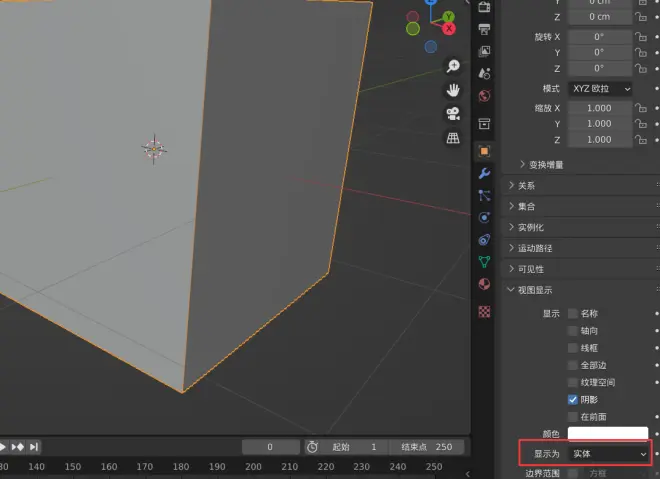Click the white 颜色 color swatch

(608, 433)
